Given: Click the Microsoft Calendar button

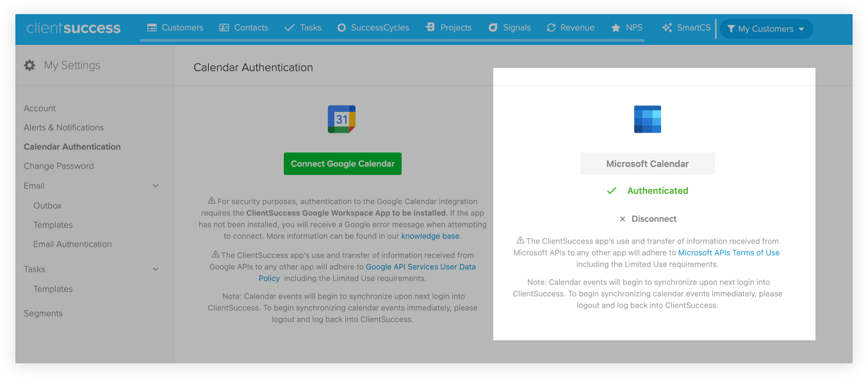Looking at the screenshot, I should pyautogui.click(x=648, y=163).
